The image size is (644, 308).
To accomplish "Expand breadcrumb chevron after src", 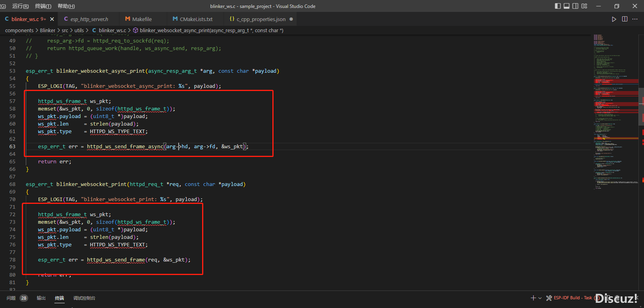I will [71, 30].
